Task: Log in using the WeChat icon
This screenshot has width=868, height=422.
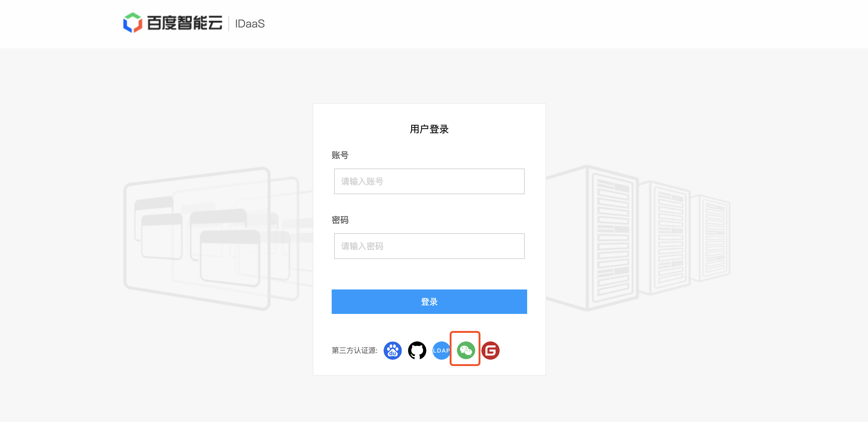Action: click(x=466, y=350)
